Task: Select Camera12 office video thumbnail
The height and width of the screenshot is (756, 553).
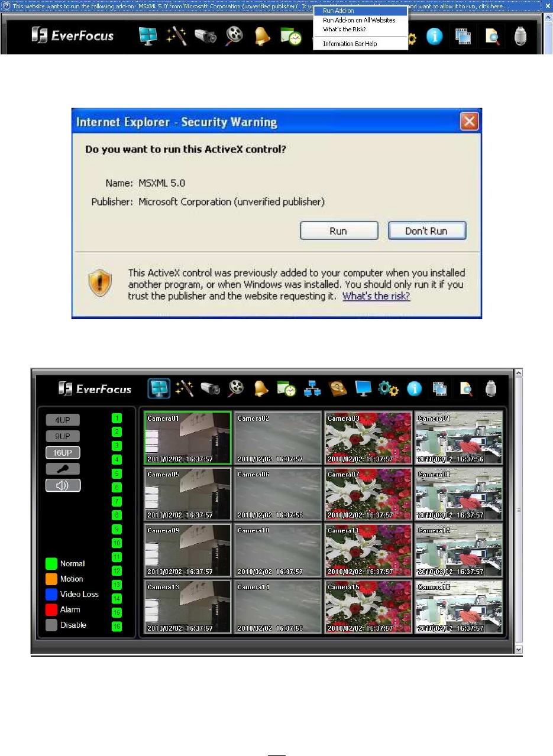Action: [458, 550]
